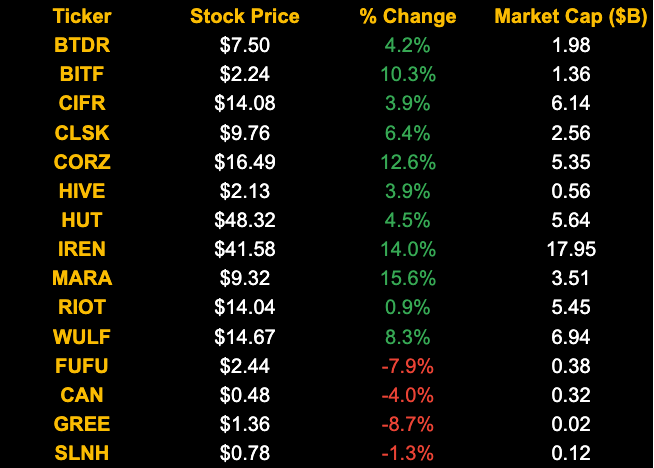The height and width of the screenshot is (468, 654).
Task: Click the WULF ticker
Action: (x=82, y=337)
